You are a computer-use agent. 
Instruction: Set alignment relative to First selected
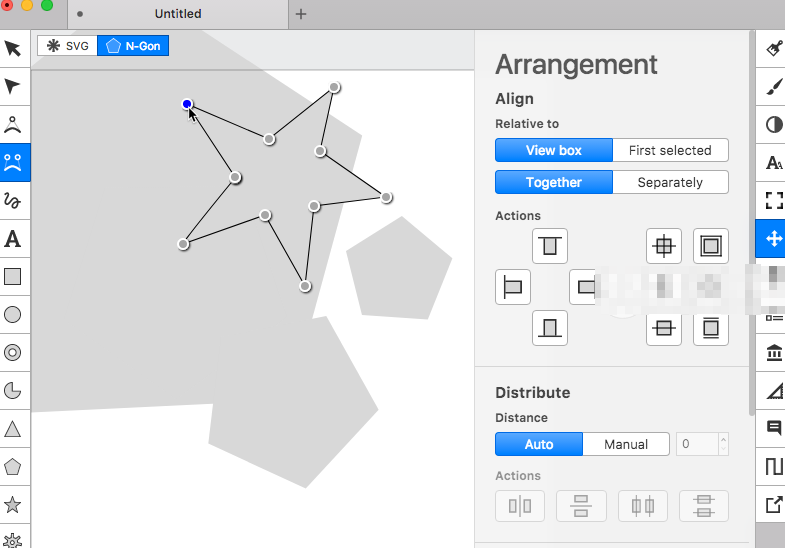coord(670,150)
